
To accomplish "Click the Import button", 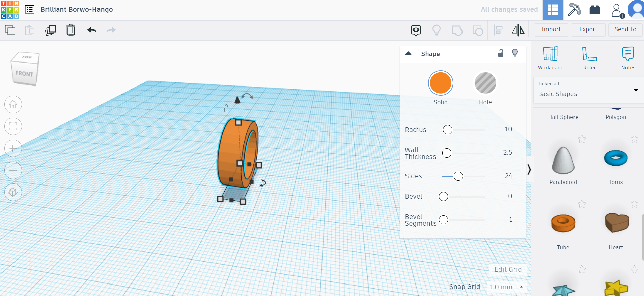I will pos(551,30).
